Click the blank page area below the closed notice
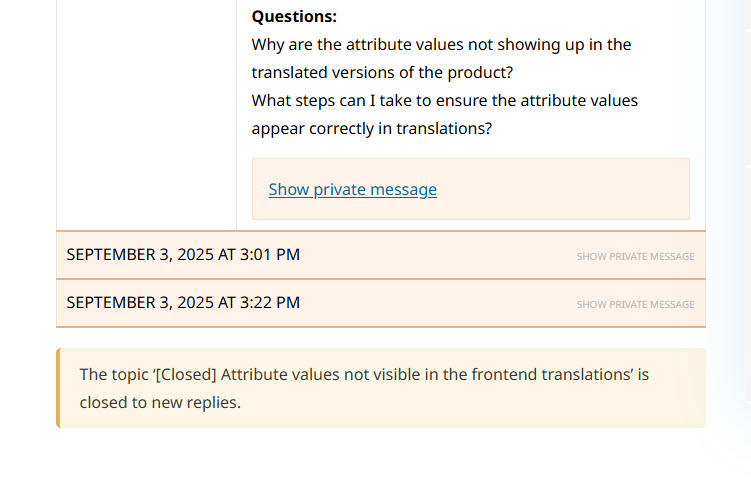 click(x=380, y=465)
